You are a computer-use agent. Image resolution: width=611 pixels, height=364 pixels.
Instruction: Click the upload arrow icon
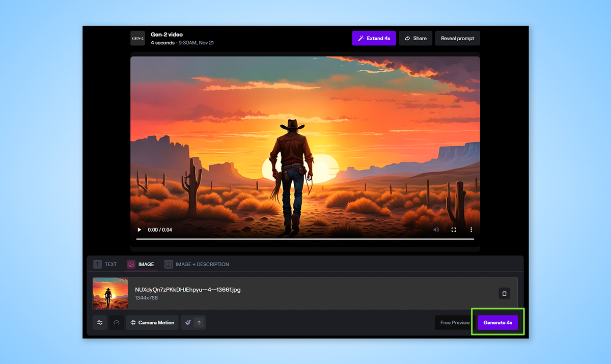199,322
